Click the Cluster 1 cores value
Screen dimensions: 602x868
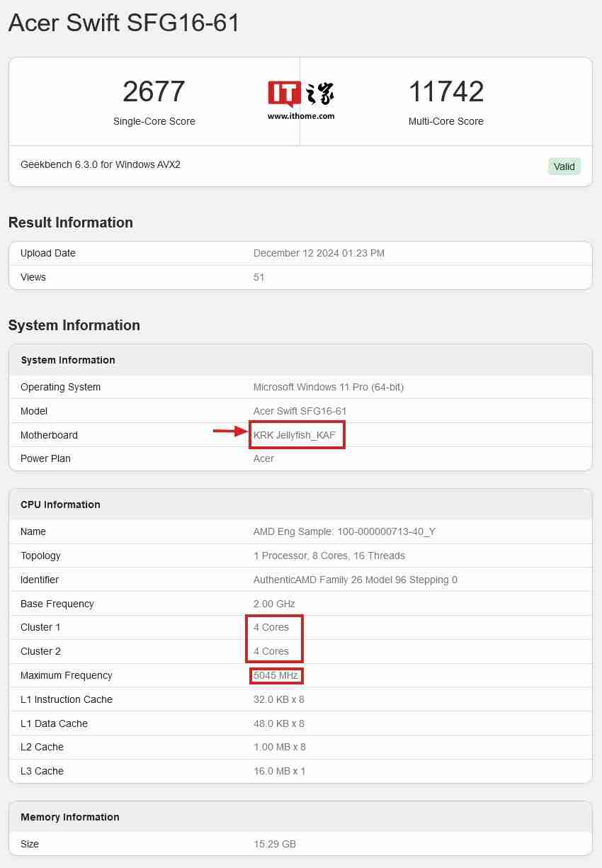[271, 627]
